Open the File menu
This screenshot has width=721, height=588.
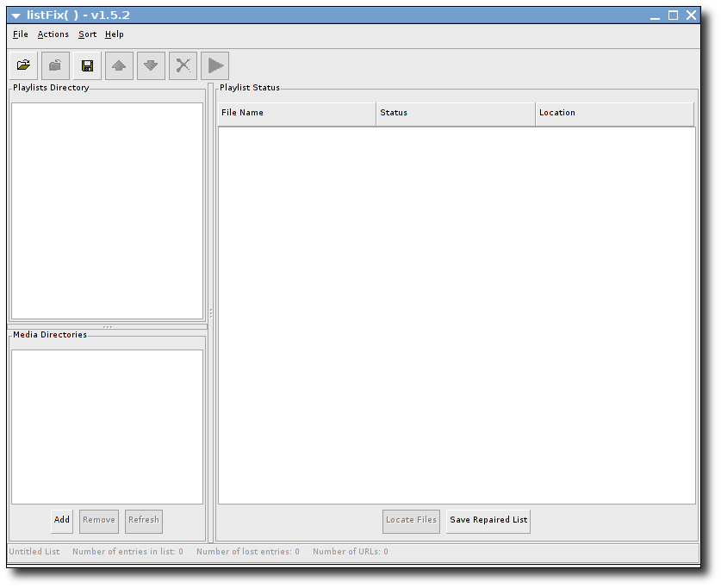point(20,34)
